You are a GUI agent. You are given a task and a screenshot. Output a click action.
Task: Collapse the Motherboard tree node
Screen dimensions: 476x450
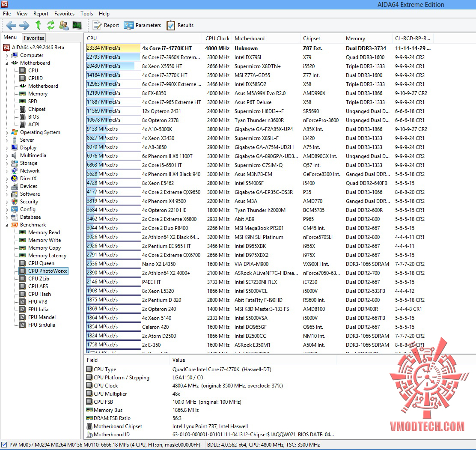7,63
